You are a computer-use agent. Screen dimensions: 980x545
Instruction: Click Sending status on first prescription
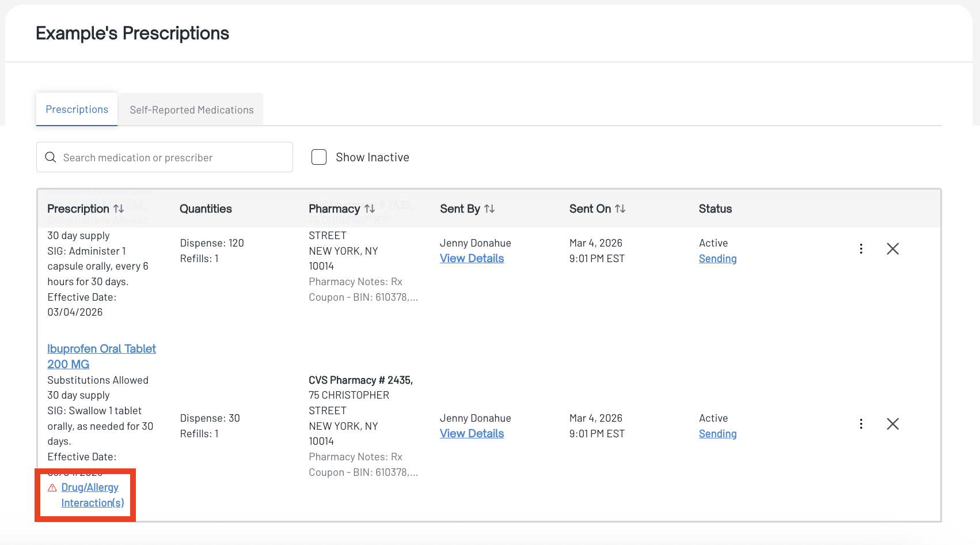point(717,259)
